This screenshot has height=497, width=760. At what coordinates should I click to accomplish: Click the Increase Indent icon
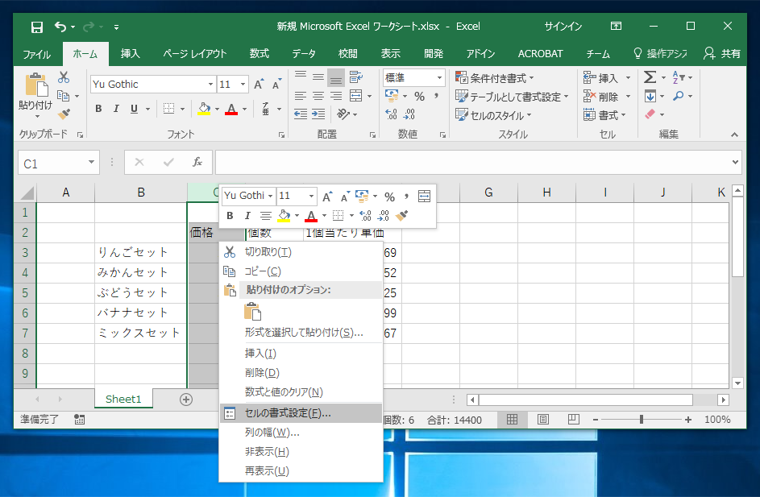point(318,114)
